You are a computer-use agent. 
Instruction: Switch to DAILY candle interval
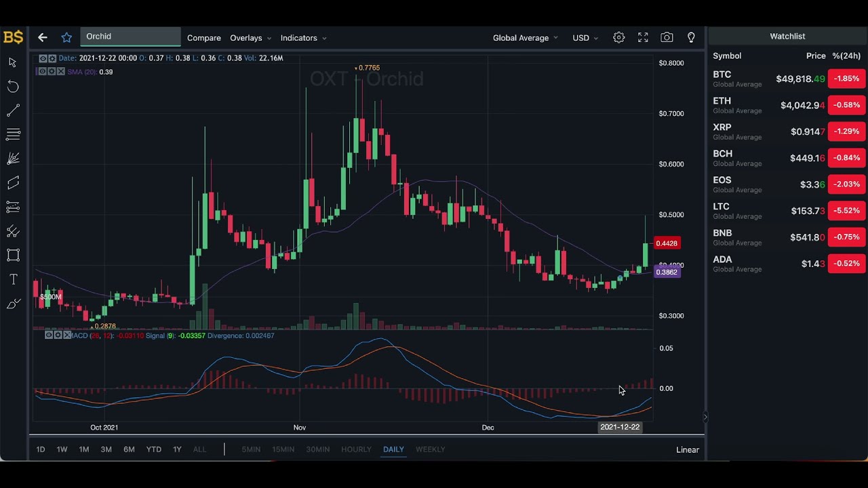(x=393, y=449)
